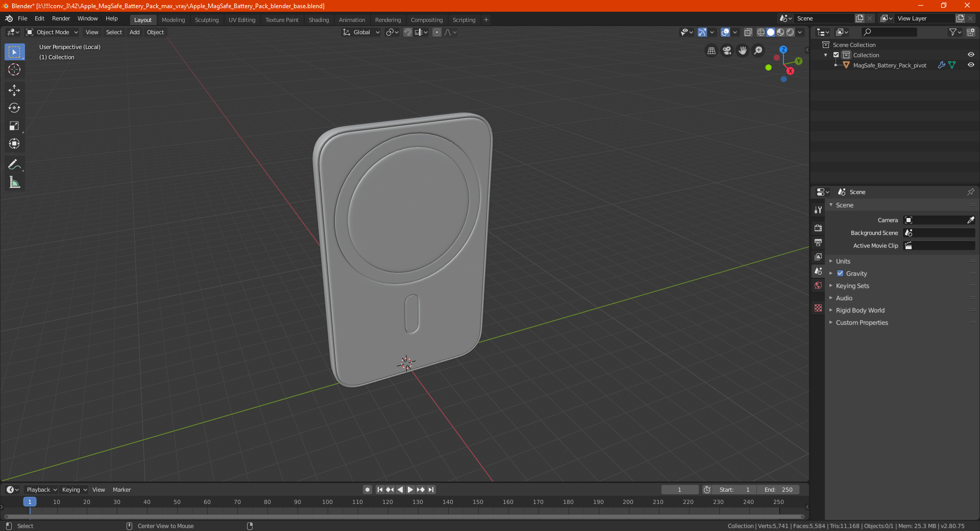The width and height of the screenshot is (980, 531).
Task: Open the Active Tool properties tab
Action: click(x=818, y=210)
